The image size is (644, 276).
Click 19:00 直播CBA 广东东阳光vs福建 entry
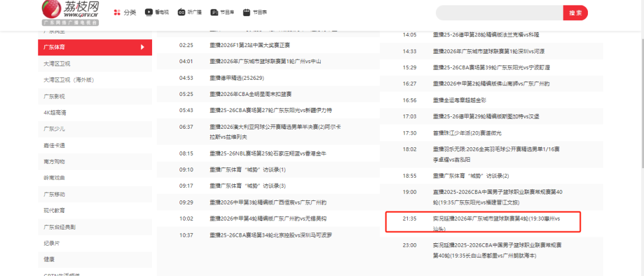491,197
